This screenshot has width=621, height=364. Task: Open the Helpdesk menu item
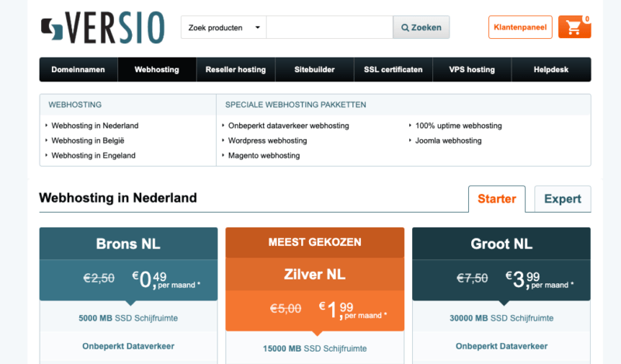(551, 70)
